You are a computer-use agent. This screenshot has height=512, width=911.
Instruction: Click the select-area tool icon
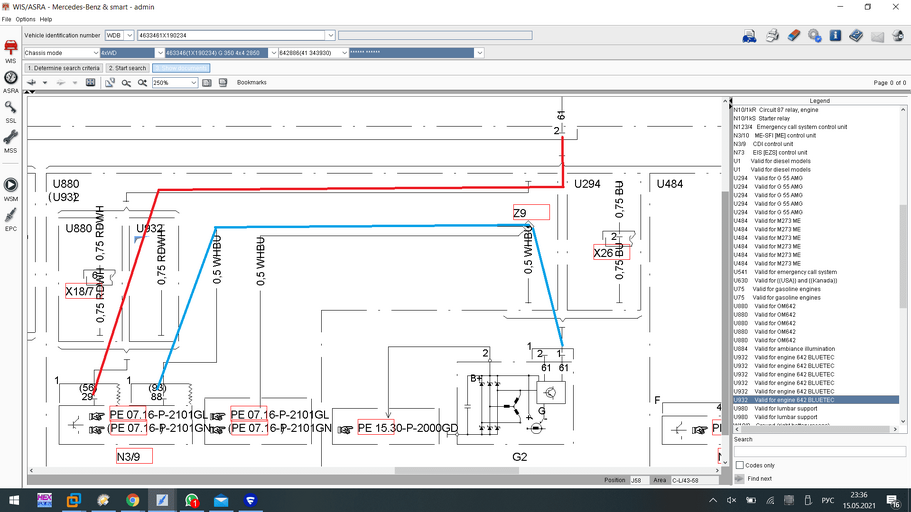(110, 83)
